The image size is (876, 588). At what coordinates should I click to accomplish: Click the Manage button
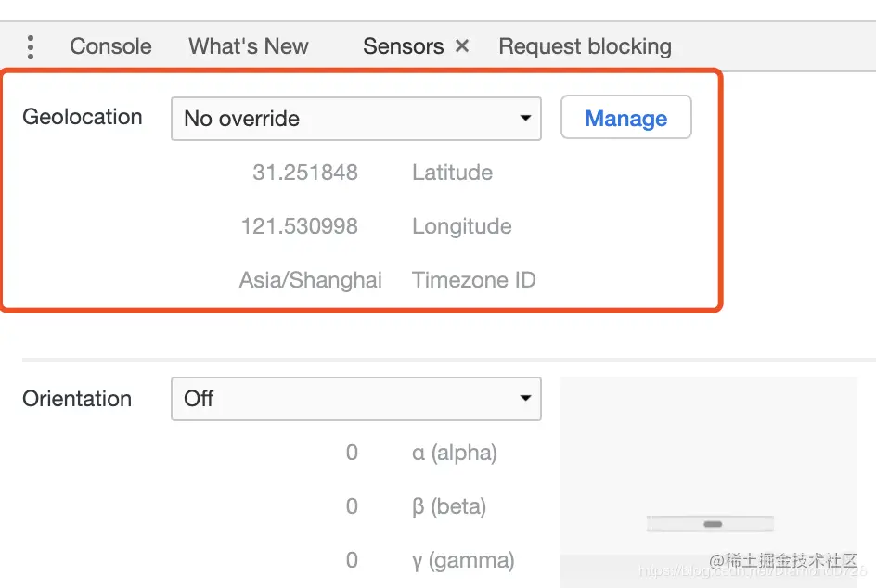pyautogui.click(x=625, y=117)
